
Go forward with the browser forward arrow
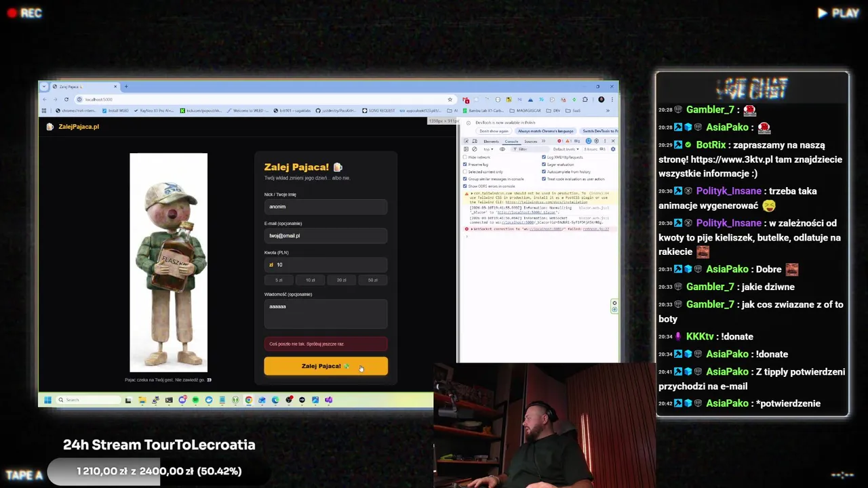(x=56, y=100)
